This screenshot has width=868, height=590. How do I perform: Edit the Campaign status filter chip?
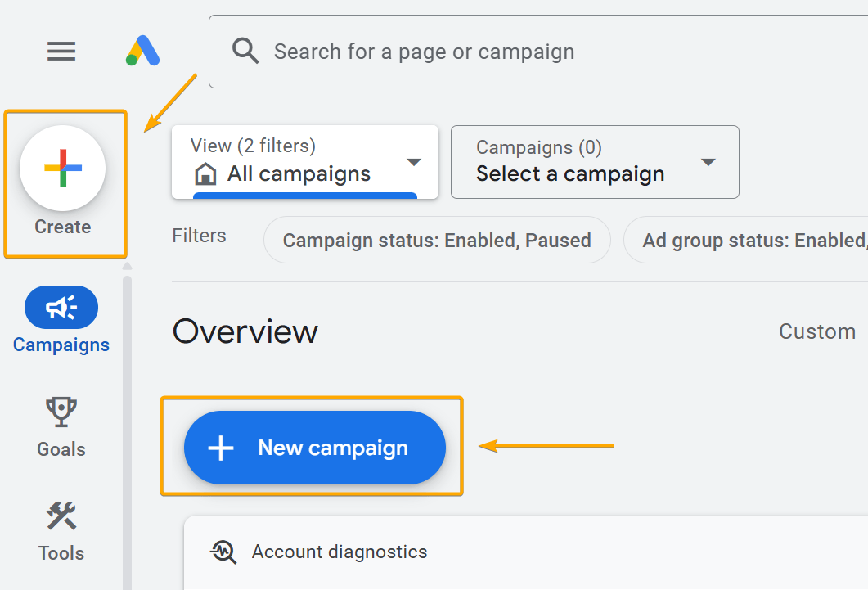[x=437, y=240]
